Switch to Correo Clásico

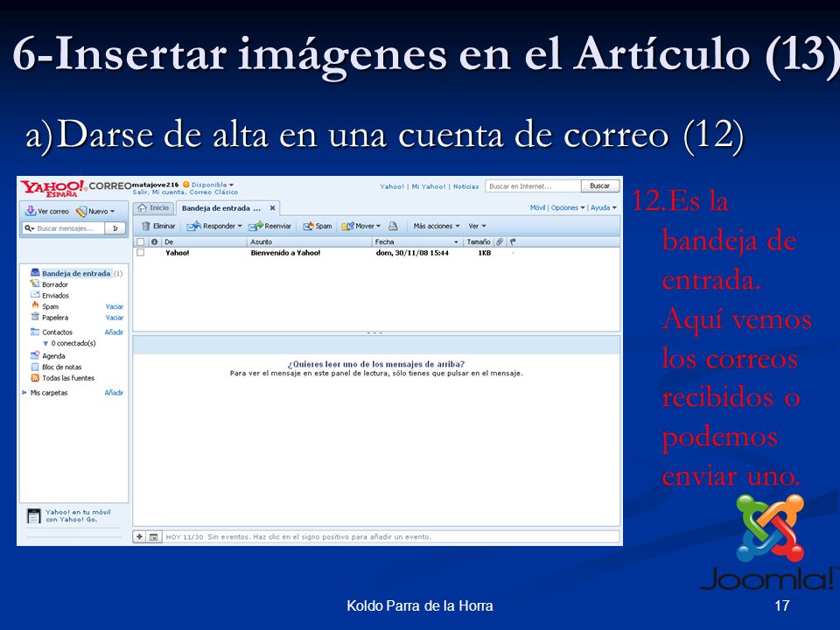pos(213,192)
